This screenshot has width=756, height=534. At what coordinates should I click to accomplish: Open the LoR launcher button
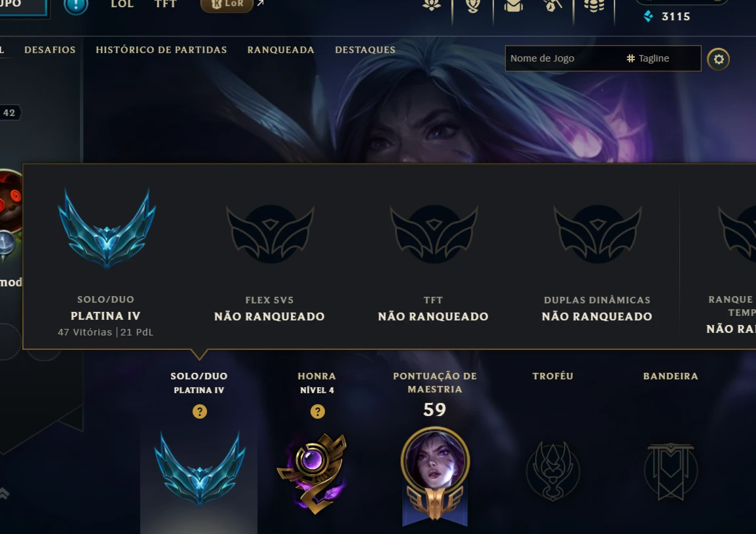[227, 5]
